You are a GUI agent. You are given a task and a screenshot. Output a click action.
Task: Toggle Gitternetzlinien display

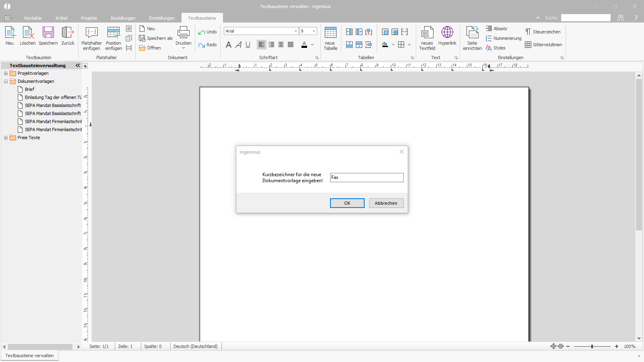point(543,45)
